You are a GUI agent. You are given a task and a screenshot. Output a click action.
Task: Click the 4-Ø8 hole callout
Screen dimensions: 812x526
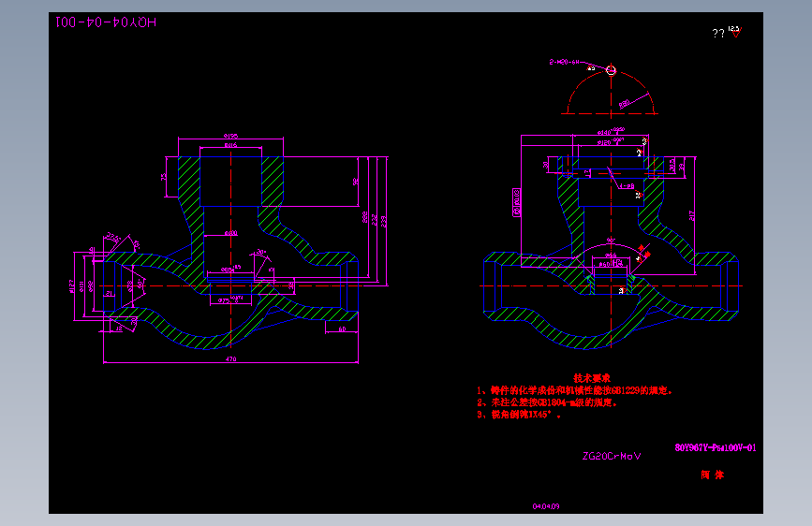click(627, 186)
